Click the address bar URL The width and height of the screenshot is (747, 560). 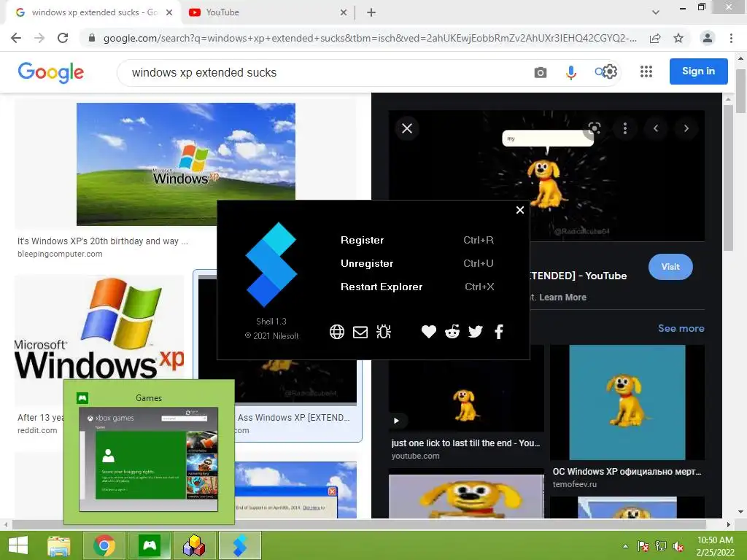click(x=370, y=38)
